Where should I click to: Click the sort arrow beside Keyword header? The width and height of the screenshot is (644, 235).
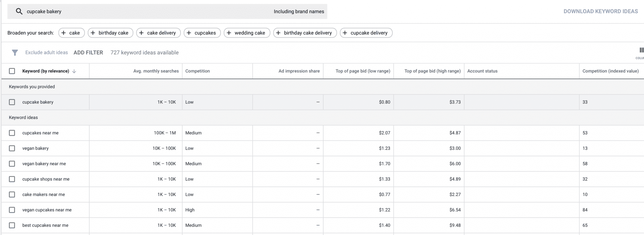[74, 71]
